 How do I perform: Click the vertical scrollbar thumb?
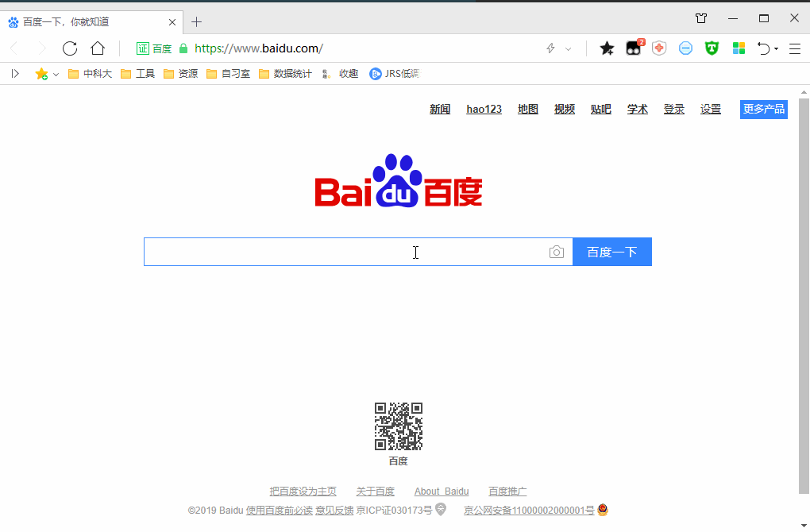pos(804,295)
